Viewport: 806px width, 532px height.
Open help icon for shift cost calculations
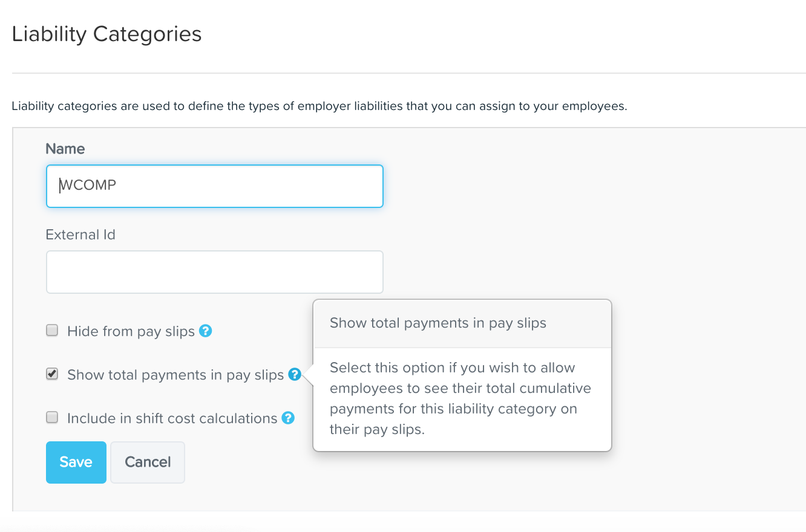coord(288,418)
